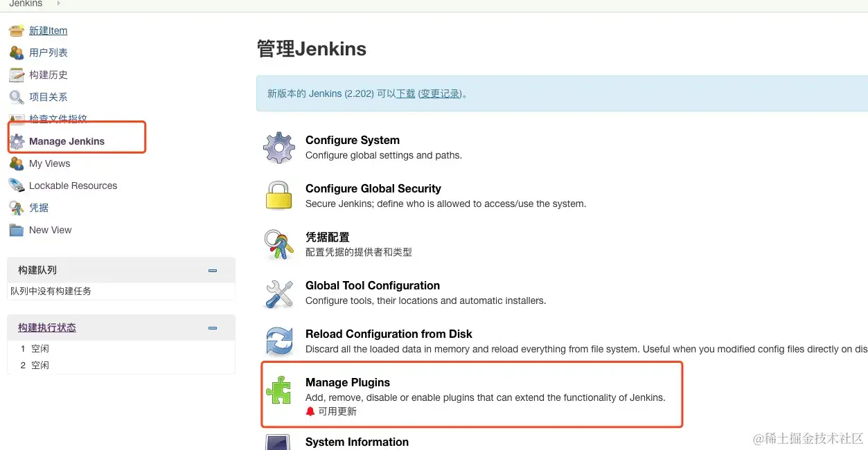Open Global Tool Configuration
The width and height of the screenshot is (868, 450).
[373, 285]
